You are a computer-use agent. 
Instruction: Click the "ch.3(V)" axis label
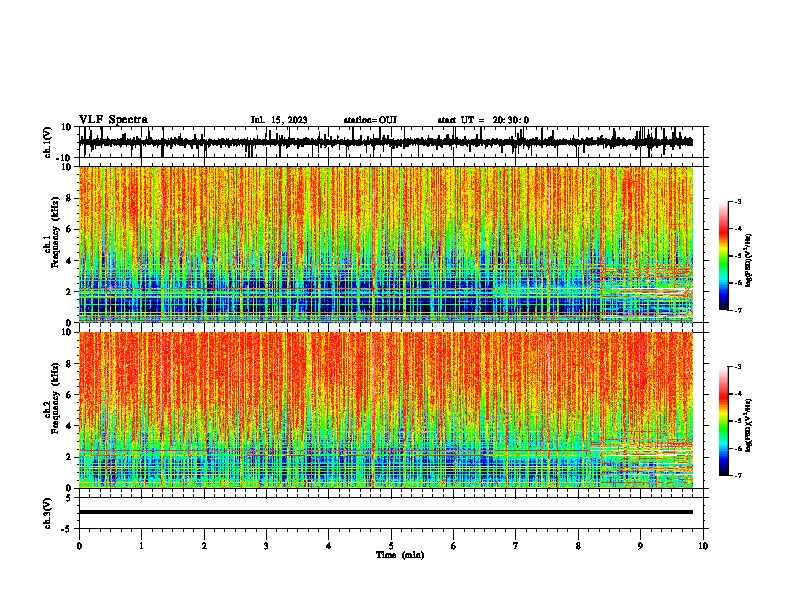tap(48, 514)
